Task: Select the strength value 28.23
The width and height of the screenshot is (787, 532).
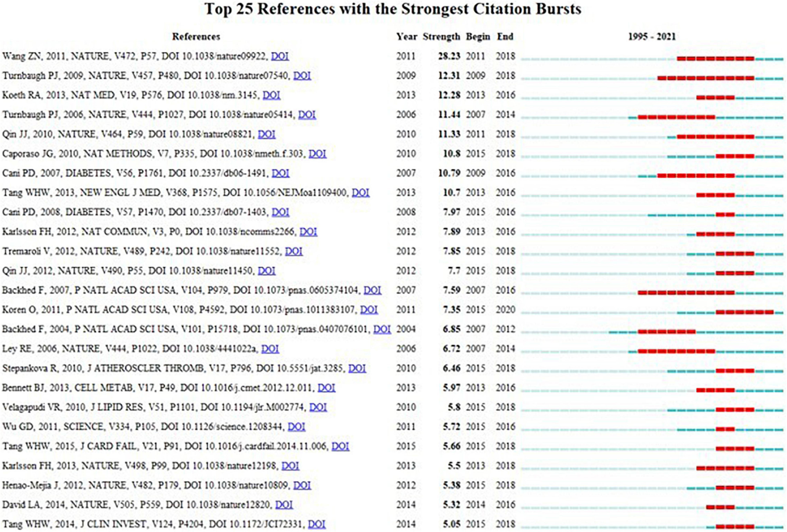Action: [x=449, y=56]
